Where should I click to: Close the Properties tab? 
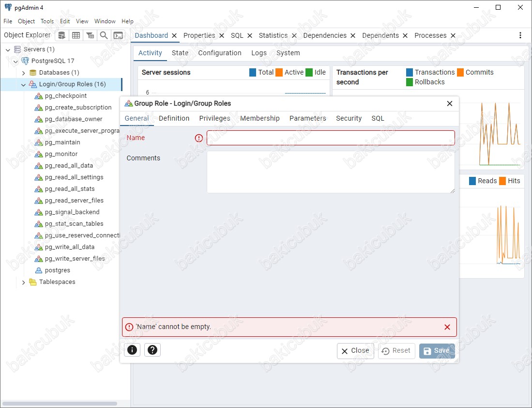coord(222,36)
